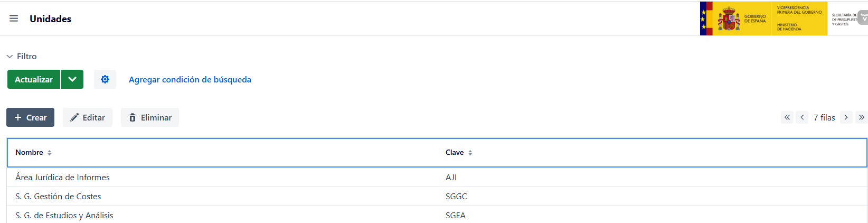
Task: Select the S. G. Gestión de Costes row
Action: coord(437,196)
